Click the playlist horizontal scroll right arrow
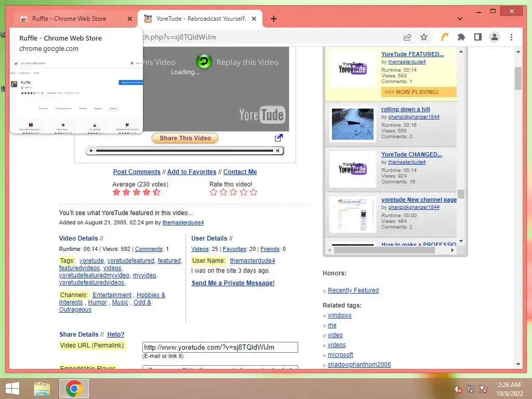Viewport: 532px width, 399px height. click(453, 250)
